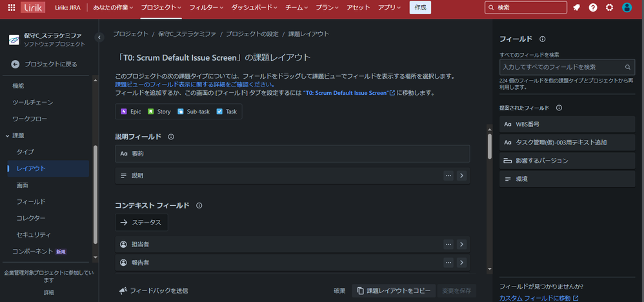644x302 pixels.
Task: Select レイアウト in the sidebar
Action: (x=48, y=168)
